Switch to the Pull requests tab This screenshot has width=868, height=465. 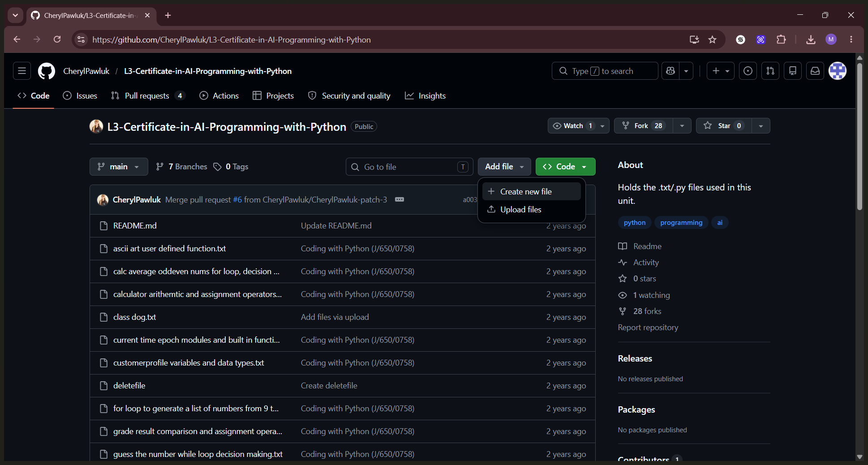point(148,96)
